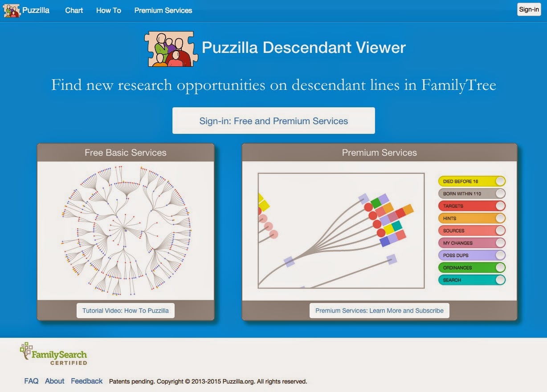The image size is (547, 392).
Task: Toggle the Poss Dups switch
Action: pos(472,255)
